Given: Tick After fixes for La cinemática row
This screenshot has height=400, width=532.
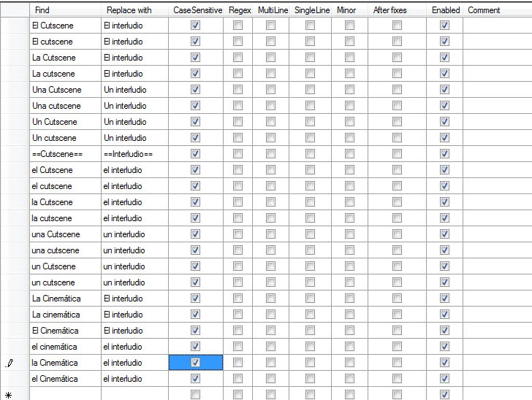Looking at the screenshot, I should pyautogui.click(x=397, y=315).
